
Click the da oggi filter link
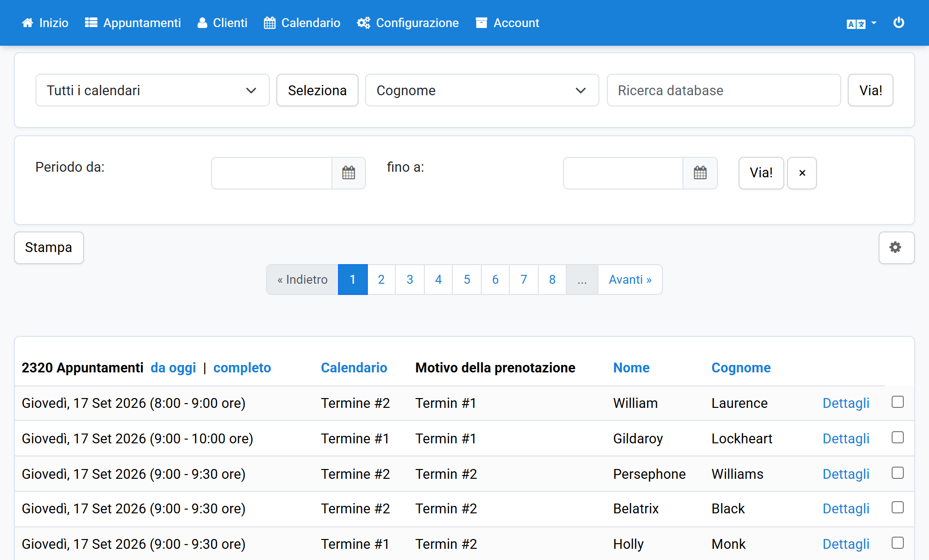tap(173, 368)
